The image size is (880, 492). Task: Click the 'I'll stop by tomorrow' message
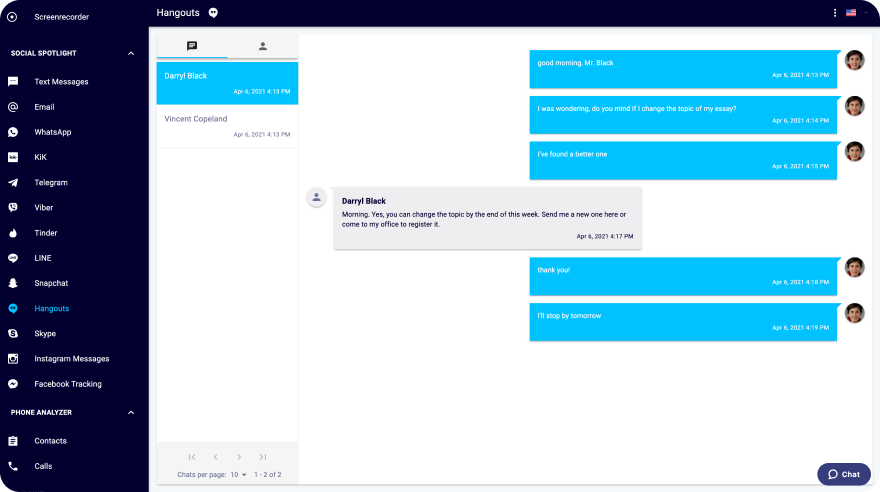pos(683,322)
